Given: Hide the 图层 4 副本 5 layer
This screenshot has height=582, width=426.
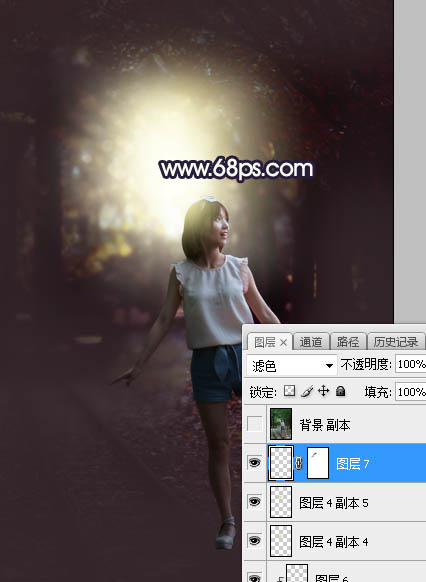Looking at the screenshot, I should click(x=255, y=502).
